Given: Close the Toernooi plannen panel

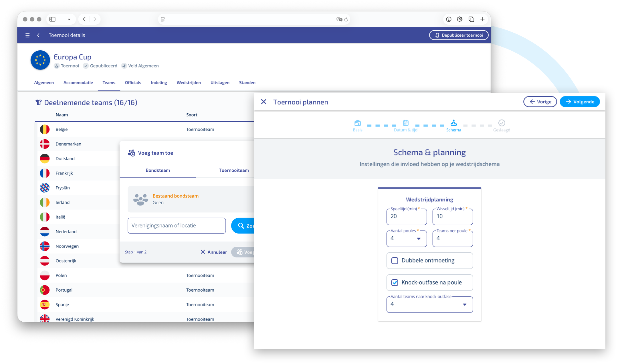Looking at the screenshot, I should point(264,102).
